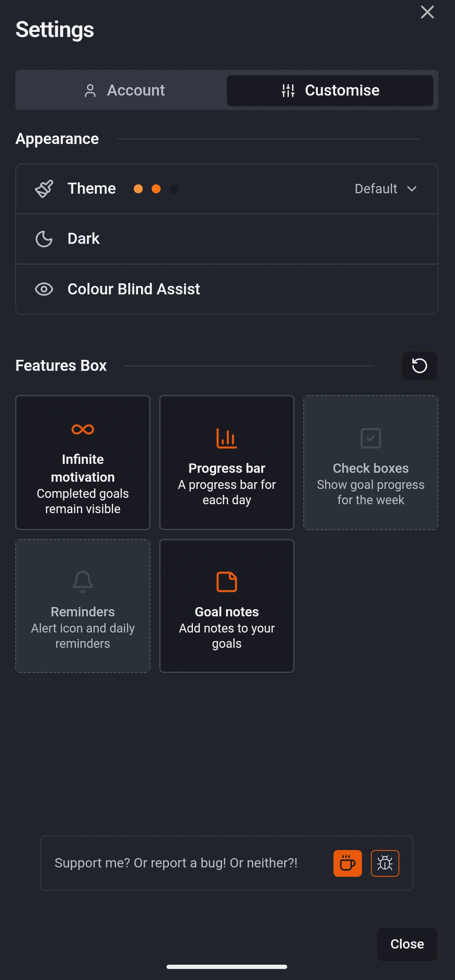
Task: Reset the Features Box layout
Action: (x=419, y=366)
